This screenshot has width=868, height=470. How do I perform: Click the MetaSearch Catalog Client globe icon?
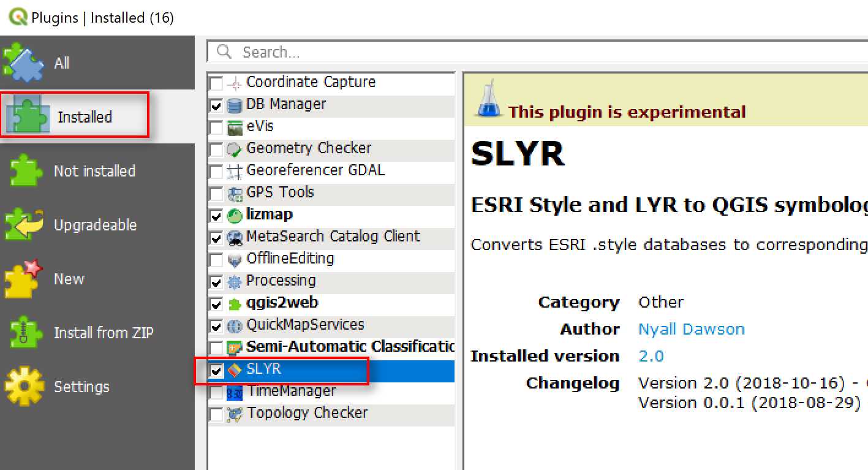click(x=235, y=238)
